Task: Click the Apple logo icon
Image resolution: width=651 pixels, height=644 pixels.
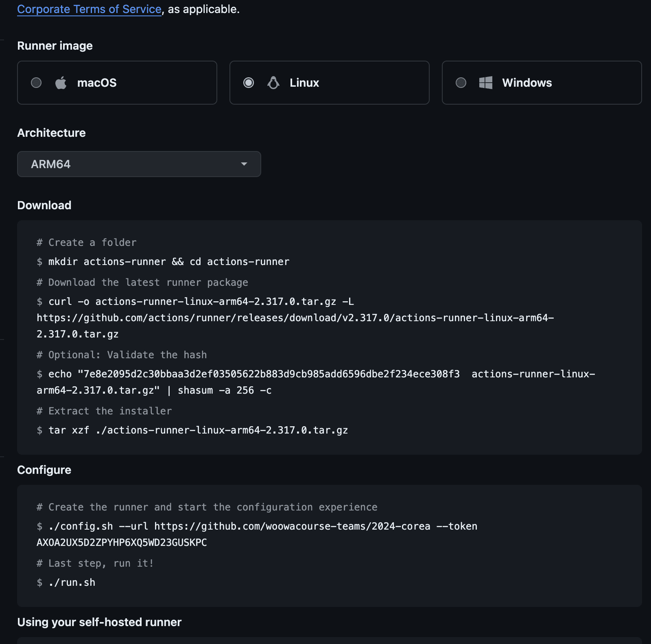Action: coord(61,83)
